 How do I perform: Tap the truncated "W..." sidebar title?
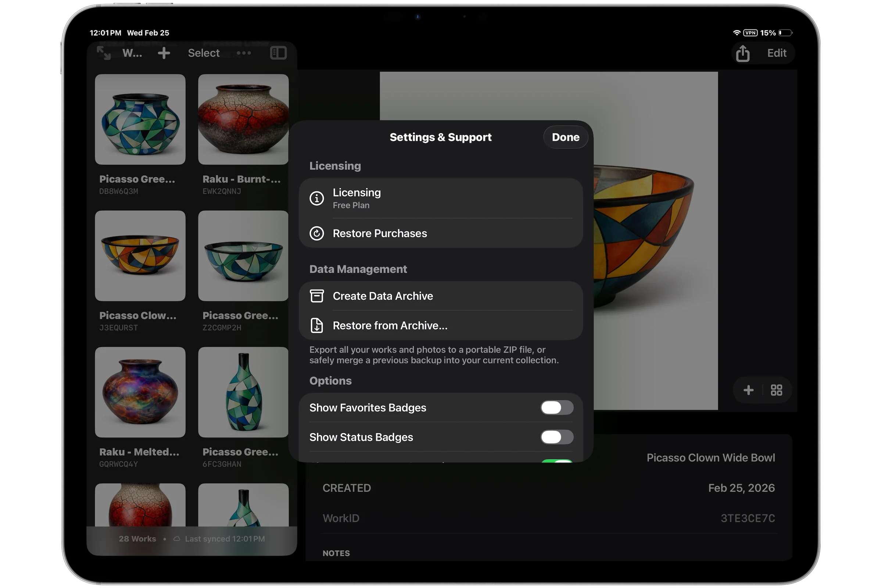(x=132, y=53)
